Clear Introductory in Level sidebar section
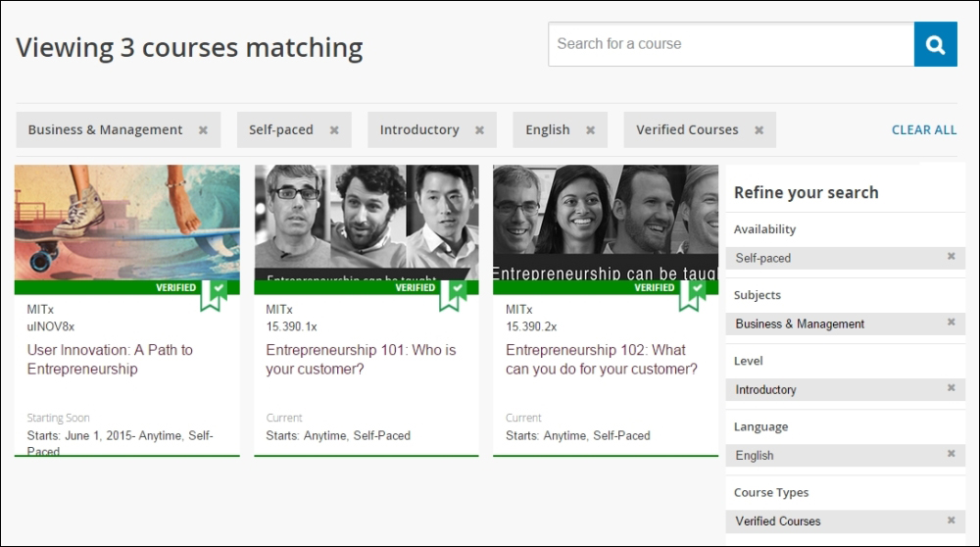This screenshot has width=980, height=547. coord(952,387)
